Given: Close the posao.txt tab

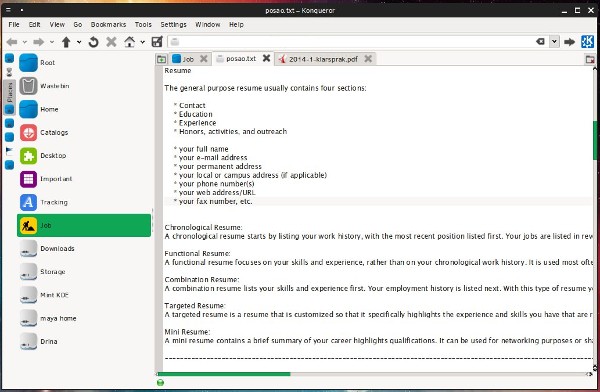Looking at the screenshot, I should coord(266,58).
